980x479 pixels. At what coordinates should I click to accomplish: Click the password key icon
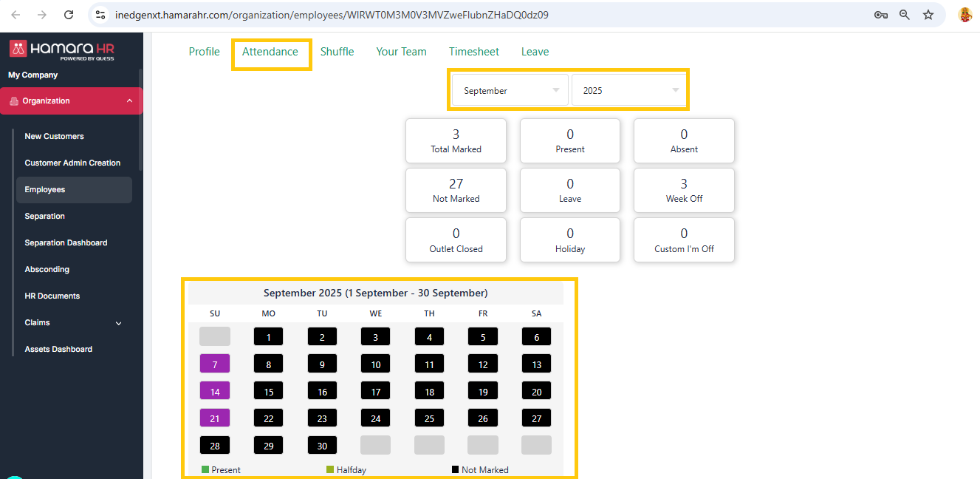[880, 15]
